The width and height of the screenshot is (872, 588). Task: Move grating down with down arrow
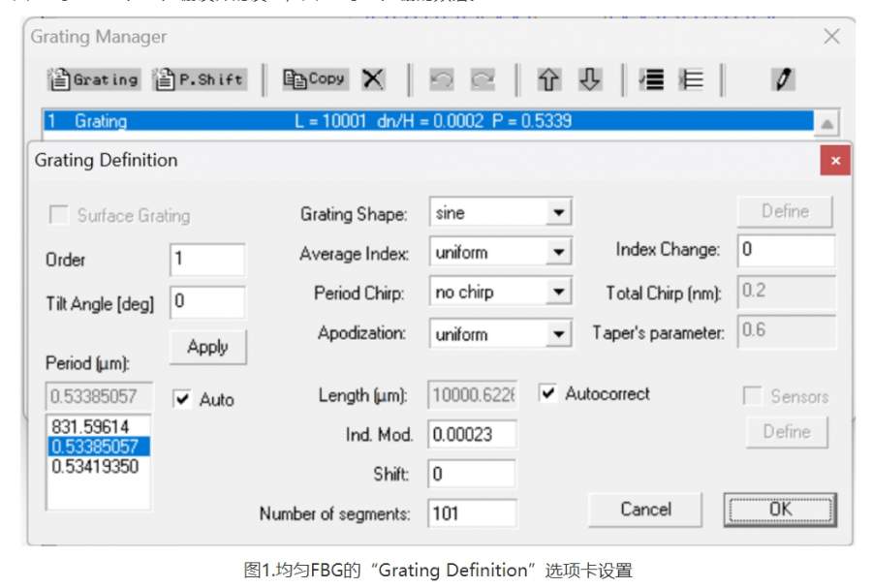point(589,79)
